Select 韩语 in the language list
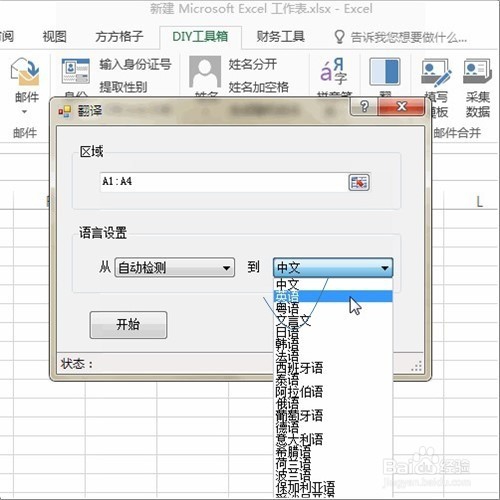The image size is (500, 500). (333, 344)
